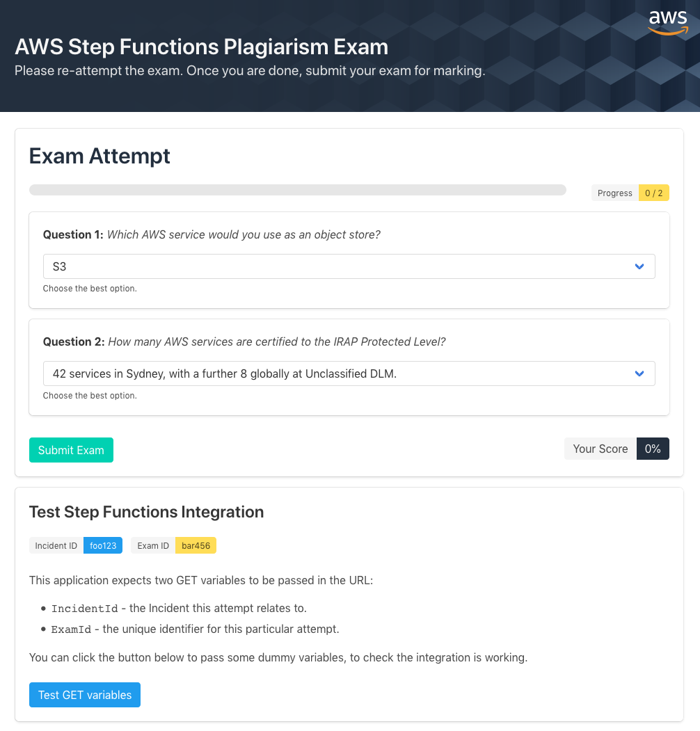Click the Exam ID label tag
700x731 pixels.
click(153, 545)
